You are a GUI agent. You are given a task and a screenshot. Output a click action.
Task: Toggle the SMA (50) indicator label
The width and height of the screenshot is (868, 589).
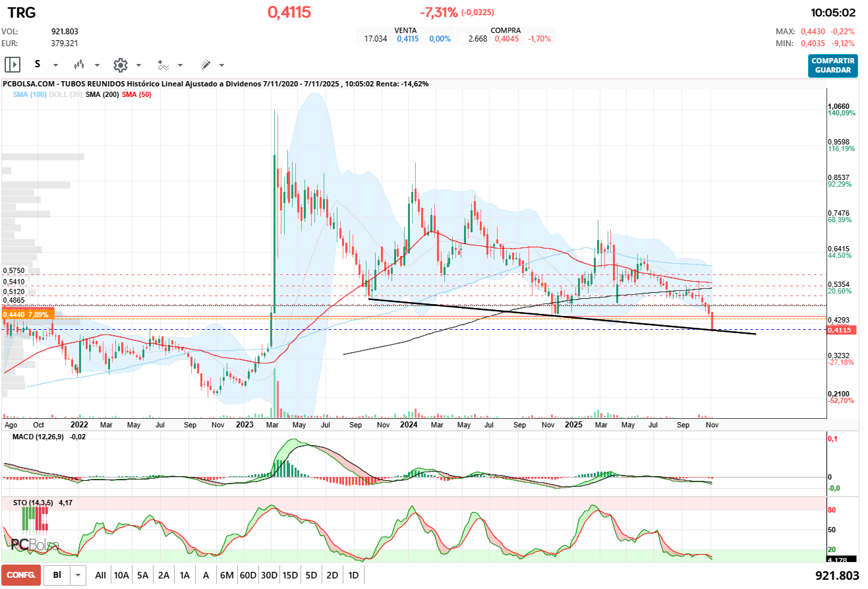(136, 95)
